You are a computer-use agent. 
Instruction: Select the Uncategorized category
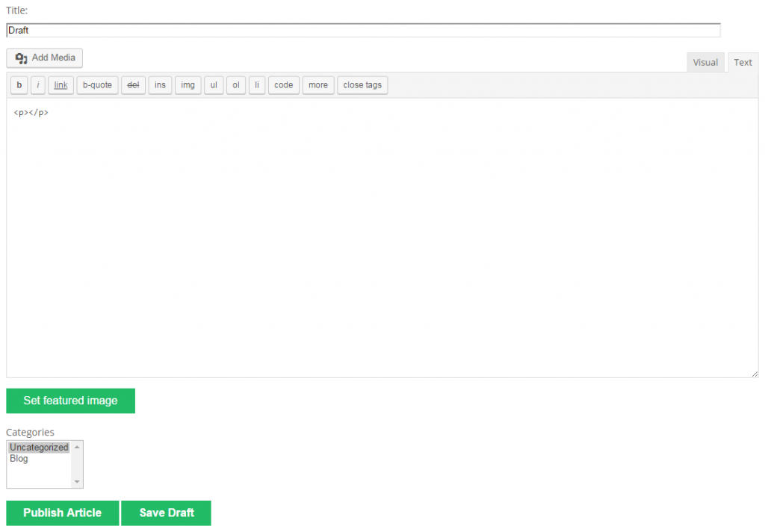click(38, 447)
